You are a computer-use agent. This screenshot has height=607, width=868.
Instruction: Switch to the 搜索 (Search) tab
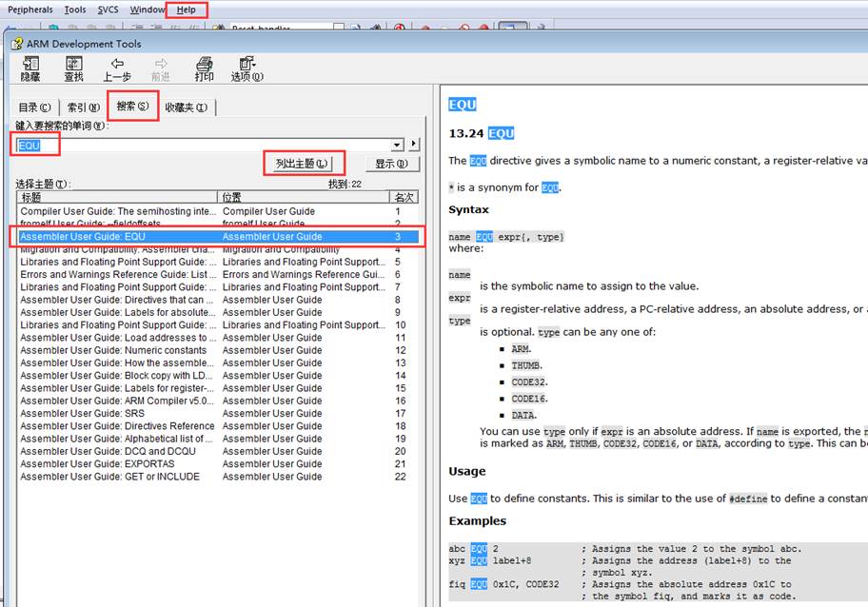pos(133,106)
